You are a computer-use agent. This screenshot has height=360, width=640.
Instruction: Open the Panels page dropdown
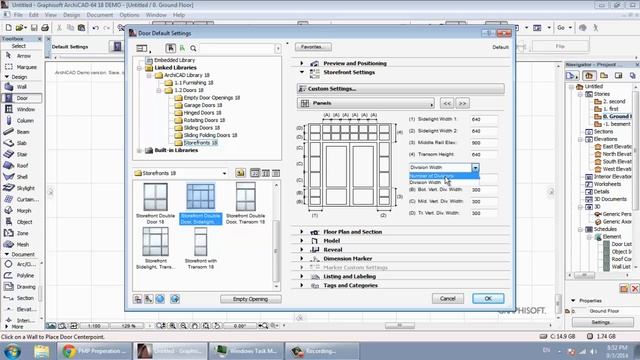[x=366, y=103]
